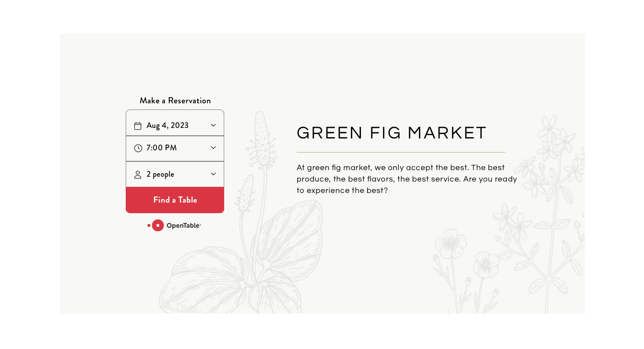
Task: Click the clock icon in the time field
Action: click(138, 148)
